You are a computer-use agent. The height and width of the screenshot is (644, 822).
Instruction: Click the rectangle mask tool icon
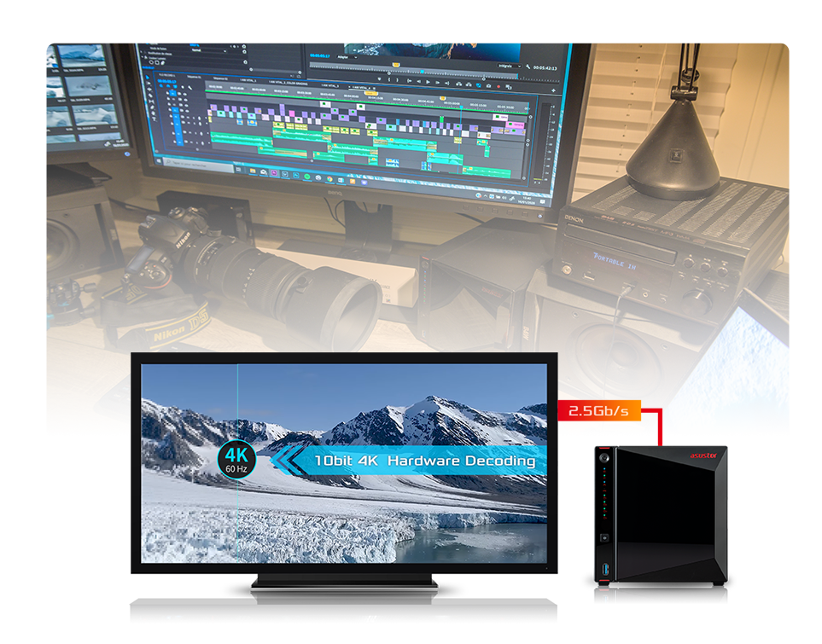(x=157, y=63)
